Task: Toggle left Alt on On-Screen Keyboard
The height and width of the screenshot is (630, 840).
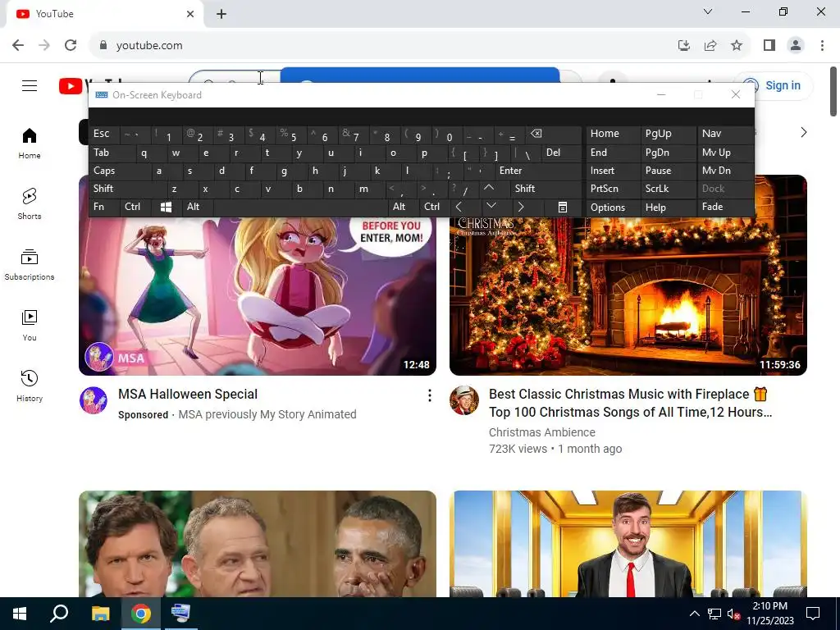Action: tap(198, 207)
